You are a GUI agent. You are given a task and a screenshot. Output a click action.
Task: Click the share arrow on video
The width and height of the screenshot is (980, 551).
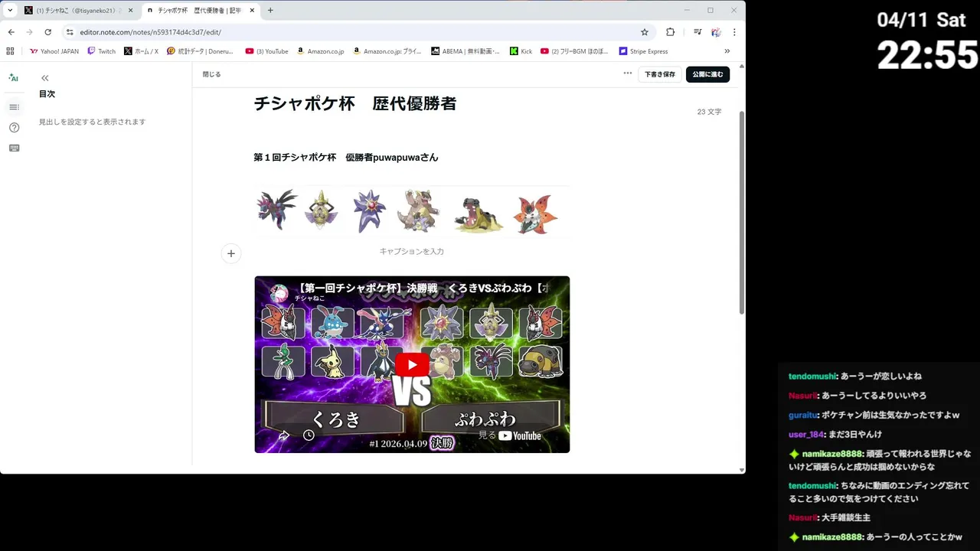pyautogui.click(x=284, y=435)
